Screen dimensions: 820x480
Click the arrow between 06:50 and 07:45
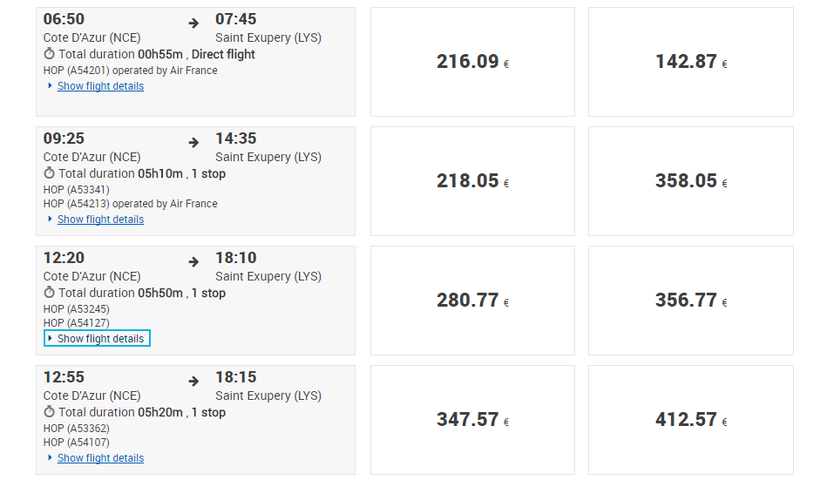point(194,23)
